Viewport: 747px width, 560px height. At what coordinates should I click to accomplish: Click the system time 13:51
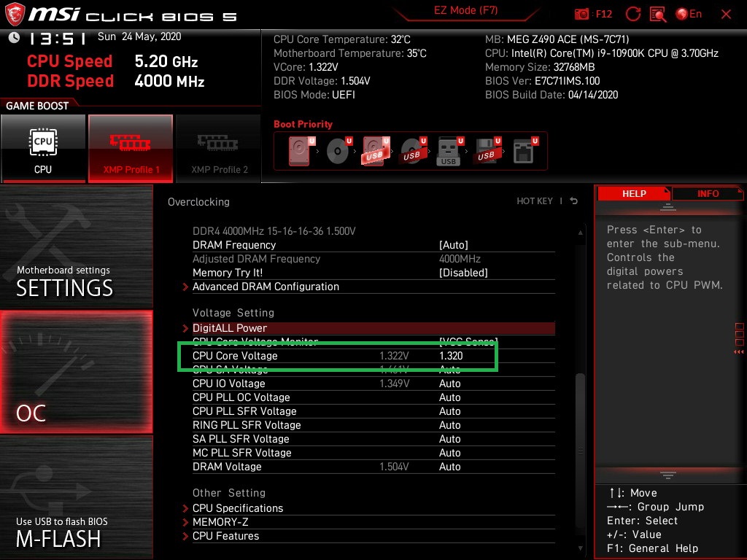(58, 38)
